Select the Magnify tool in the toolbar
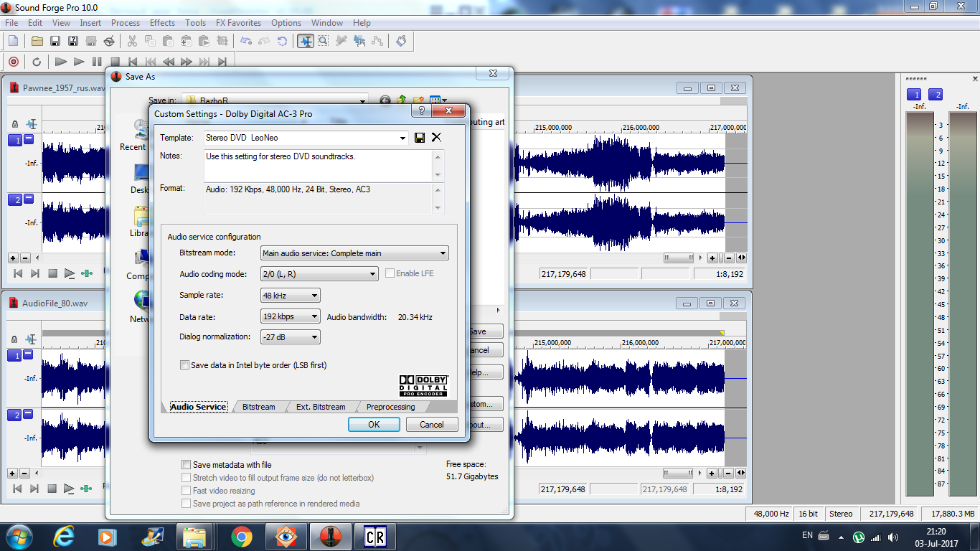 324,42
